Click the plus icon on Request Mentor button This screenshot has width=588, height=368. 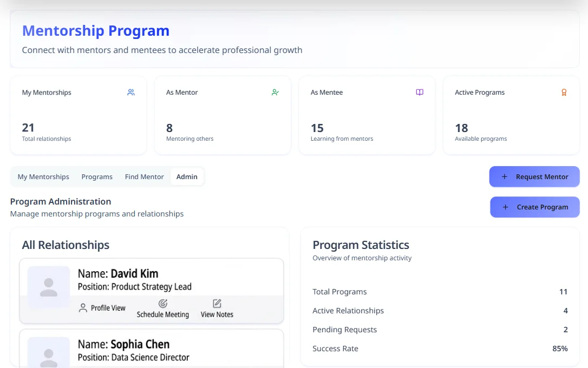coord(505,176)
